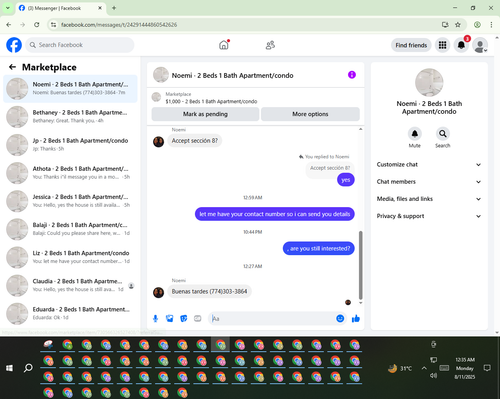
Task: Click the voice clip microphone icon
Action: (x=155, y=319)
